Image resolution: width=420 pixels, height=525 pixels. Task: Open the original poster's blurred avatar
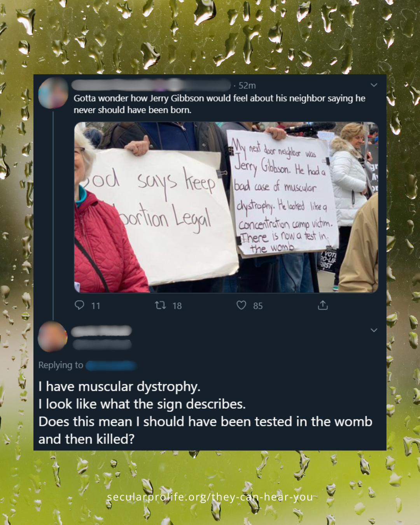tap(53, 93)
